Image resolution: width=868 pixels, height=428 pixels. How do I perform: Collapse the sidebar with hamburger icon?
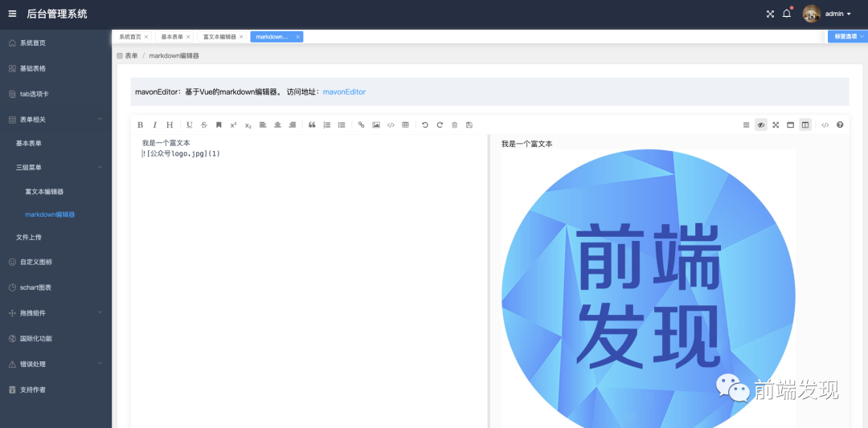pyautogui.click(x=12, y=14)
